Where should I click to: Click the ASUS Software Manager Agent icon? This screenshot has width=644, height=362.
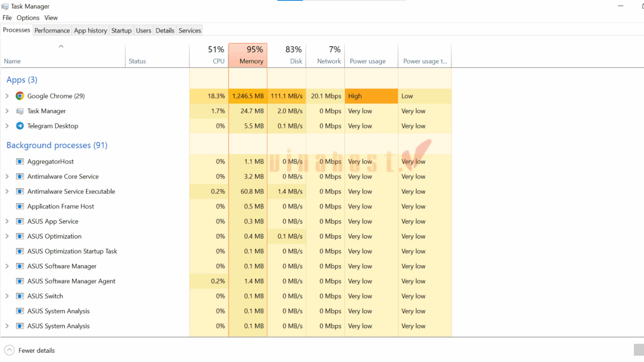click(20, 281)
